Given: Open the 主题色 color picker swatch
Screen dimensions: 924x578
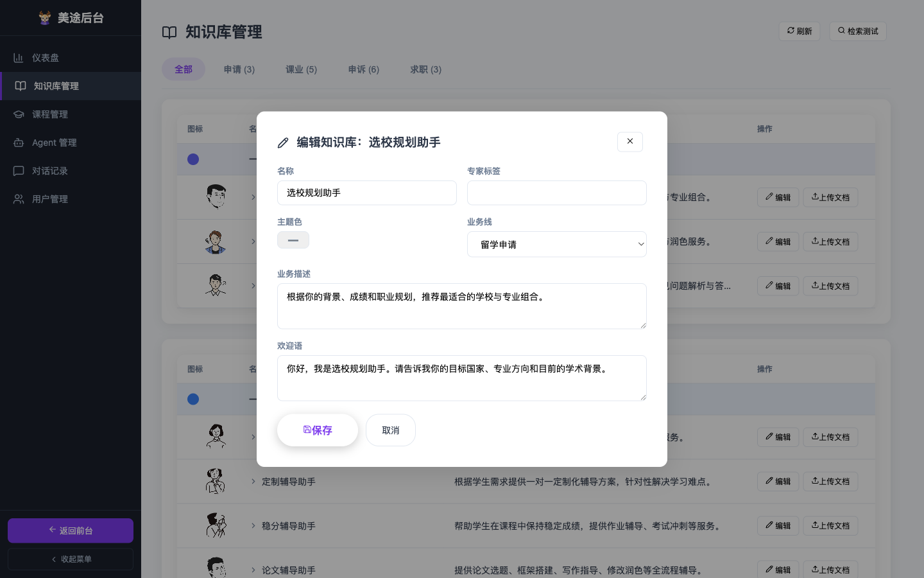Looking at the screenshot, I should (293, 240).
